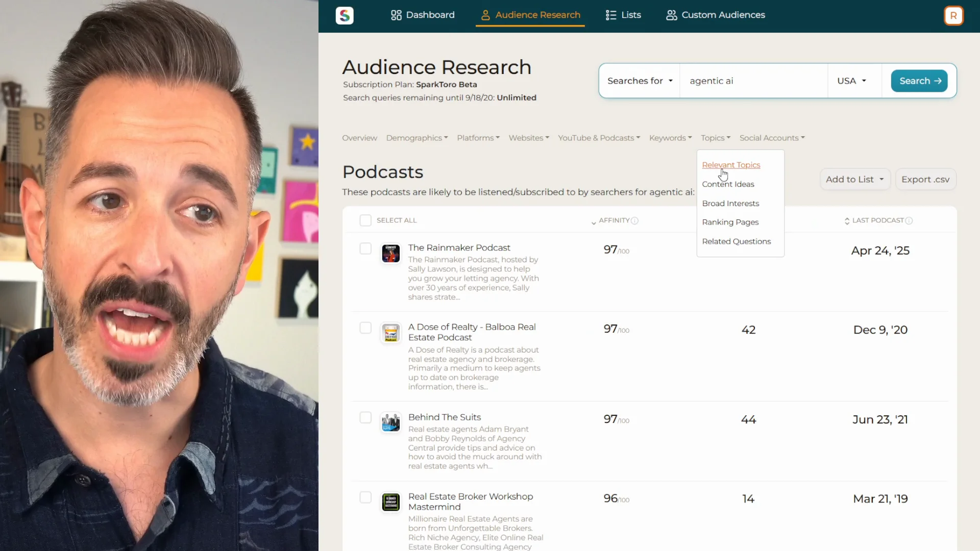Open the Searches for dropdown
This screenshot has width=980, height=551.
(640, 81)
